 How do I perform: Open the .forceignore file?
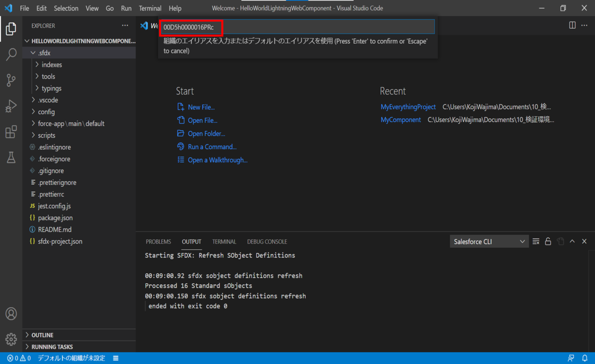coord(79,159)
